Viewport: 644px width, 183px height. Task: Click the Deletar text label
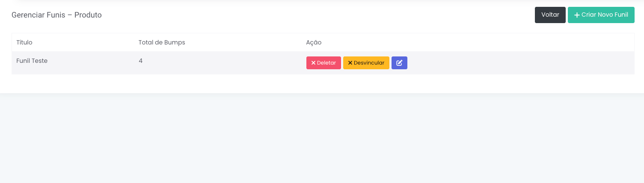pyautogui.click(x=326, y=63)
